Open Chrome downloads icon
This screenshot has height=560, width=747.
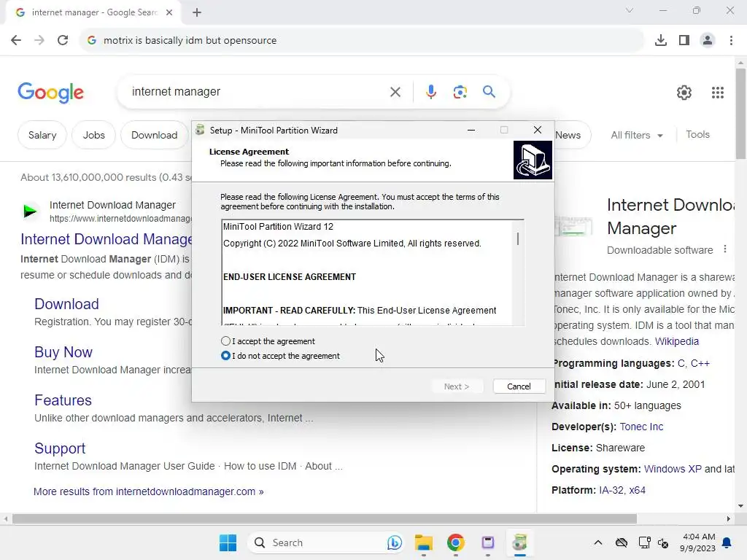click(660, 41)
